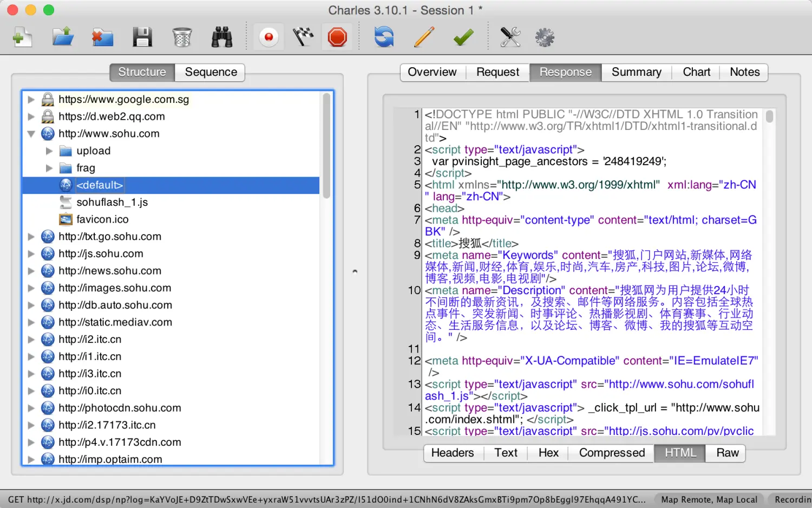Select http://i2.17173.itc.cn host row
This screenshot has height=508, width=812.
pyautogui.click(x=171, y=425)
